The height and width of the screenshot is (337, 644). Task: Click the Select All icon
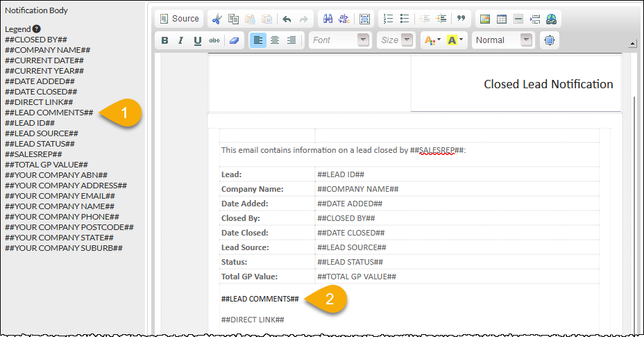point(364,19)
